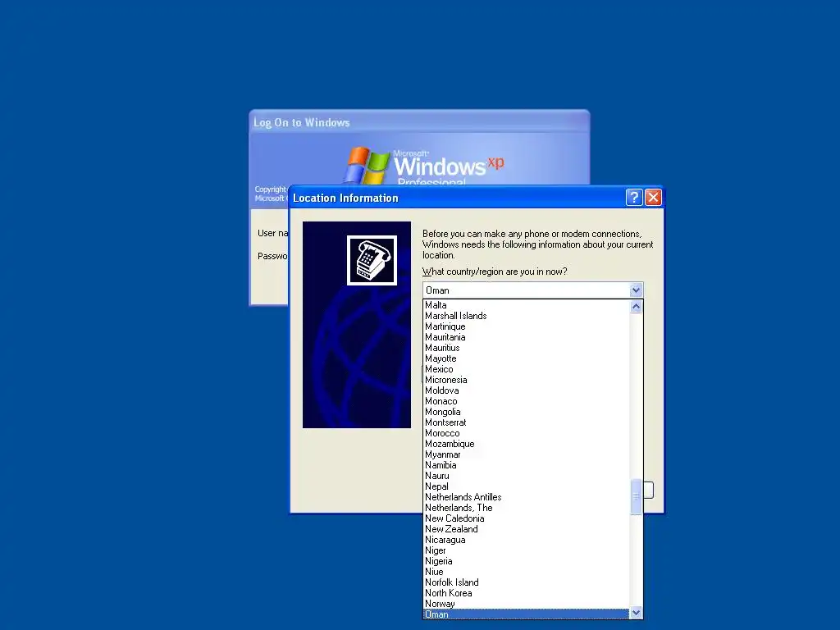Select Nicaragua from the list

[526, 540]
